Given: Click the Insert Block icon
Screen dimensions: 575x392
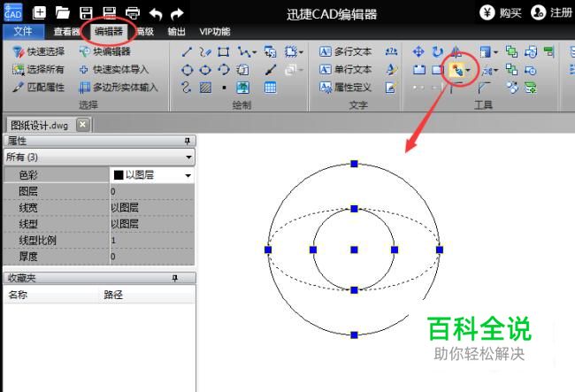Looking at the screenshot, I should pos(271,51).
